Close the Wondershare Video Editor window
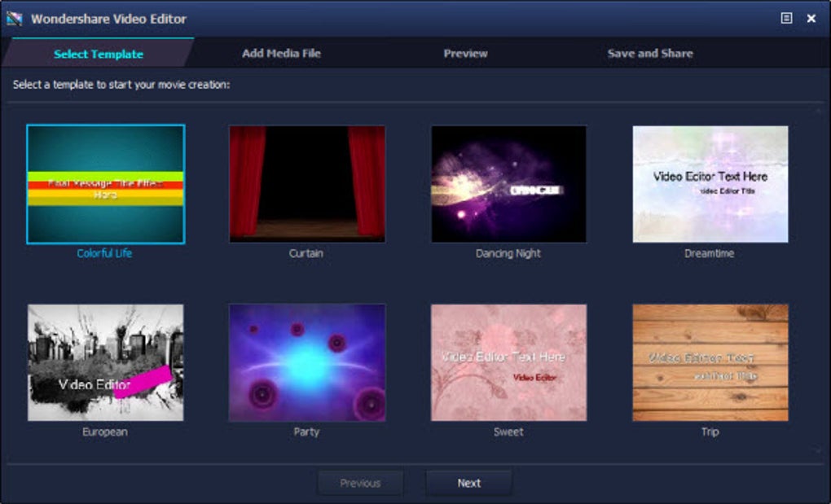The width and height of the screenshot is (831, 504). (811, 19)
